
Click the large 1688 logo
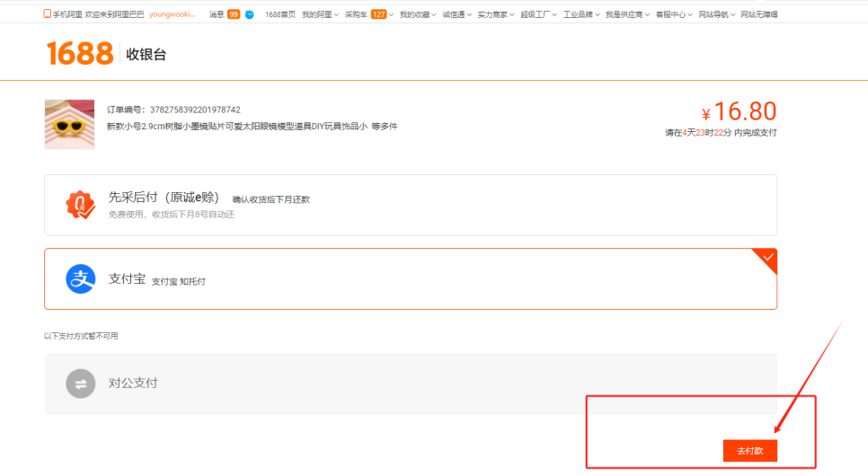(x=80, y=54)
